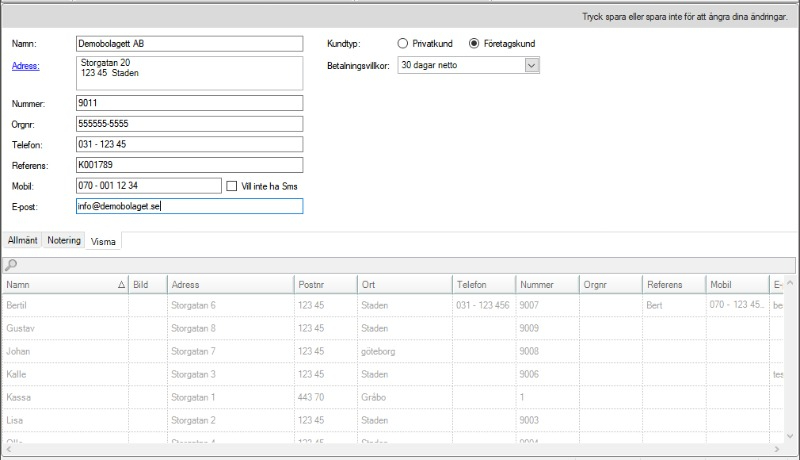Click the table's scroll down arrow
The width and height of the screenshot is (800, 460).
click(x=790, y=436)
